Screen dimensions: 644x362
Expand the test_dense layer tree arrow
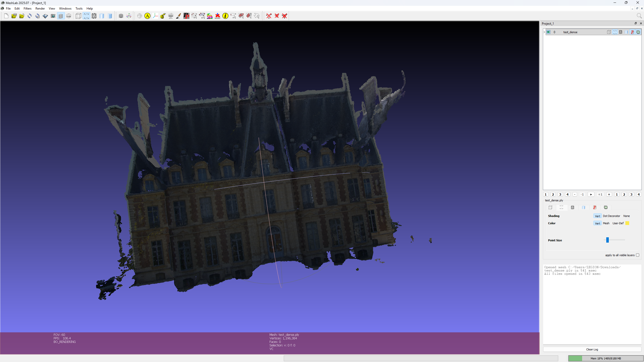pos(544,32)
